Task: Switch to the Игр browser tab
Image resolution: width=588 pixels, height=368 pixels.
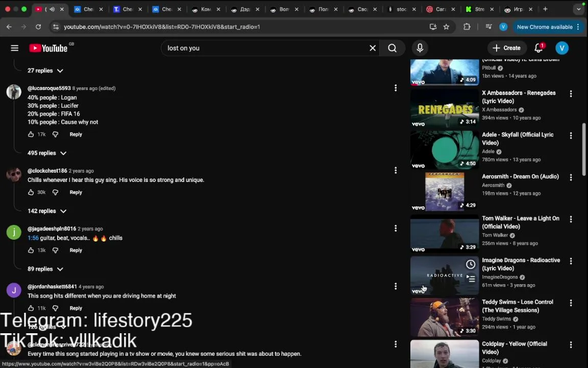Action: pos(519,9)
